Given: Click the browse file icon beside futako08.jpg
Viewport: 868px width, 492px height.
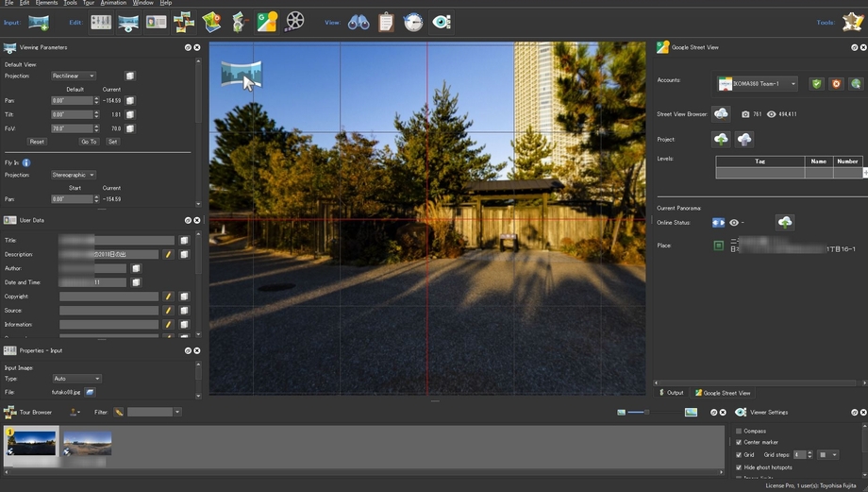Looking at the screenshot, I should (x=90, y=392).
